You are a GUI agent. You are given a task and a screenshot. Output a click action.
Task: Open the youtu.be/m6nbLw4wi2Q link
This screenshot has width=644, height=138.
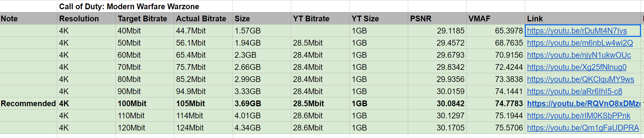(580, 43)
